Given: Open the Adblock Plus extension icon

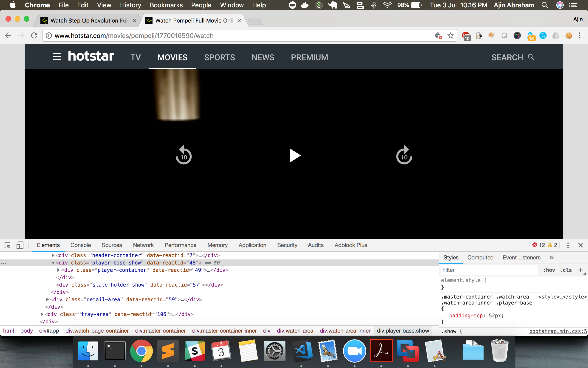Looking at the screenshot, I should point(466,36).
